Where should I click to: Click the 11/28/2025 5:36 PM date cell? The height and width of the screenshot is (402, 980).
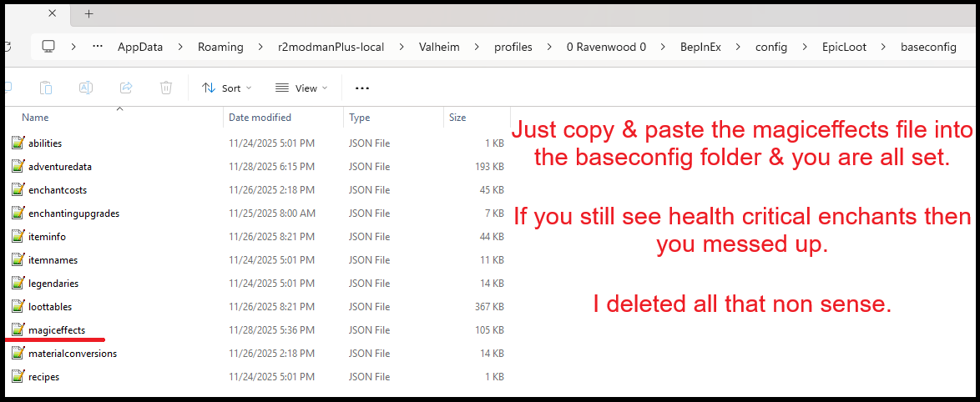tap(271, 330)
